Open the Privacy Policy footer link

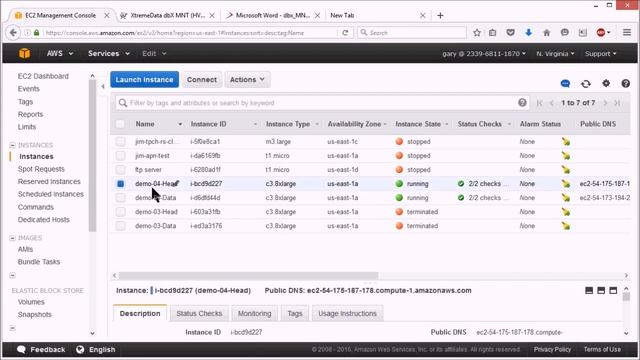click(552, 349)
